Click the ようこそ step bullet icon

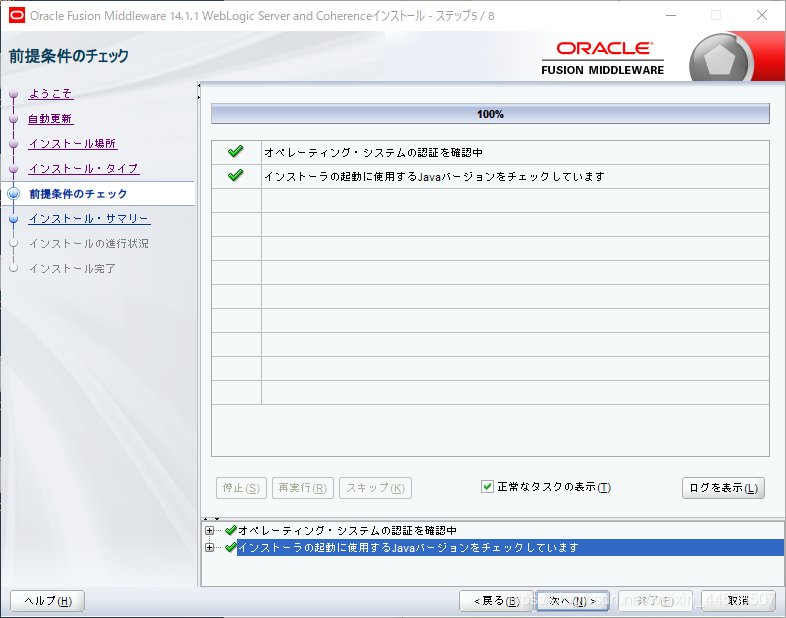pos(14,94)
